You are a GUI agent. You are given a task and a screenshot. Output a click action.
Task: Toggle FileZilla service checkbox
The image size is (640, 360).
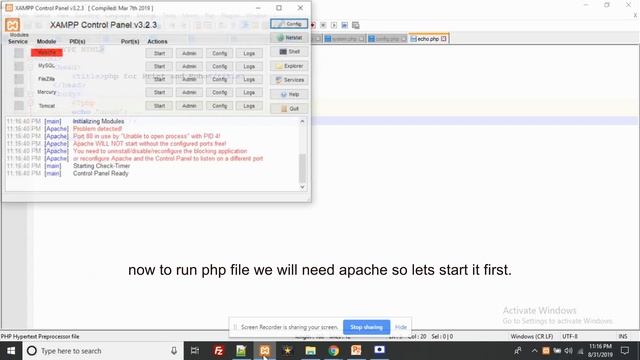point(19,79)
